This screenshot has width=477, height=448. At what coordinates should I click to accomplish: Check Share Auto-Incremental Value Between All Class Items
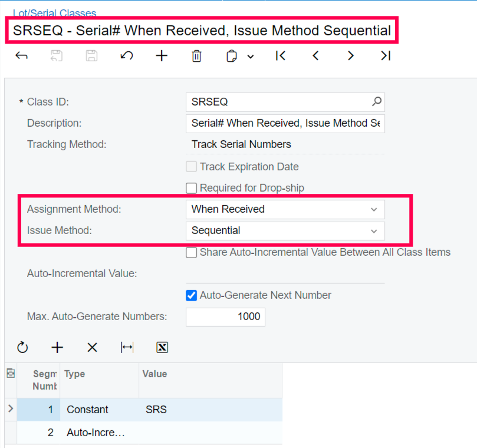(x=191, y=252)
